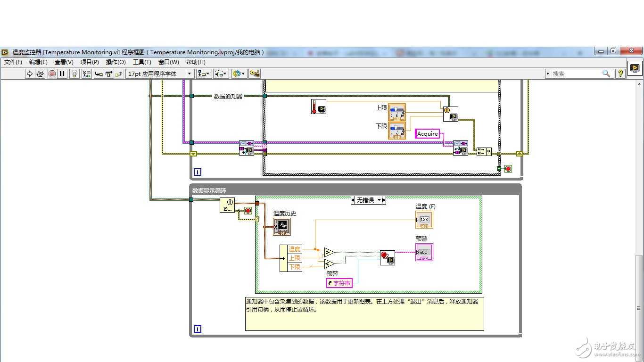The width and height of the screenshot is (644, 362).
Task: Select the Less Than comparison node
Action: 329,264
